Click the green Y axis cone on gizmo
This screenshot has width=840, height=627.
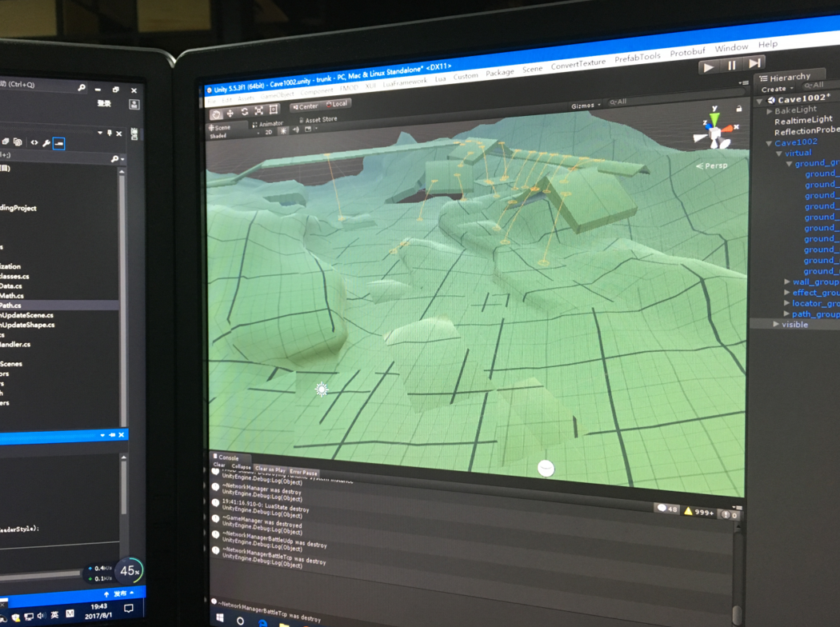[x=714, y=119]
